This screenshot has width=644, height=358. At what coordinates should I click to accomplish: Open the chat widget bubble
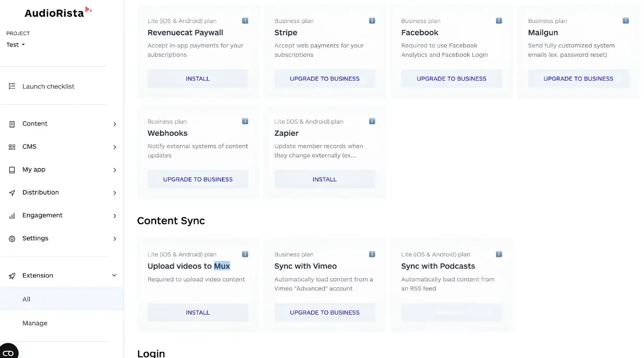point(8,352)
